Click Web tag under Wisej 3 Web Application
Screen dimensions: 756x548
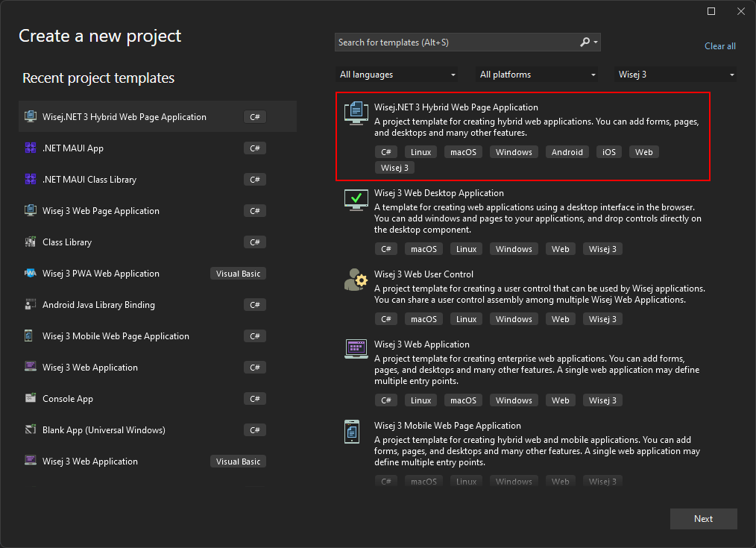pyautogui.click(x=560, y=400)
